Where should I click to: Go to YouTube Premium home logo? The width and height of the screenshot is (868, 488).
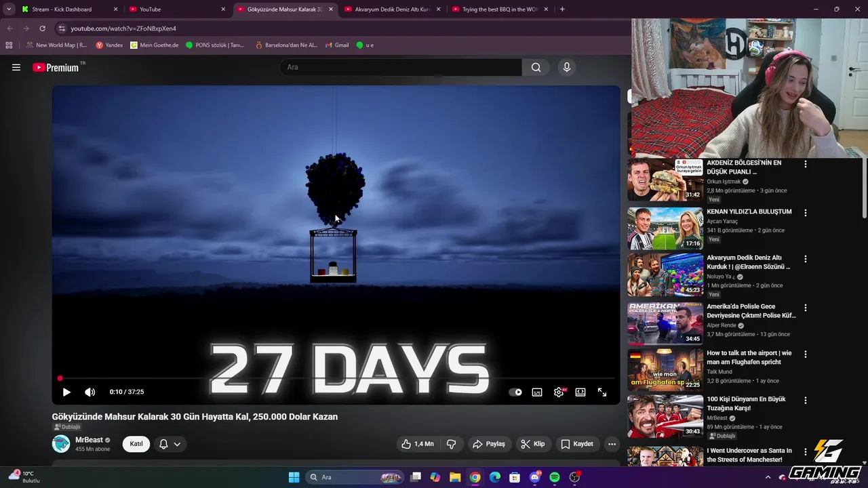click(x=57, y=67)
